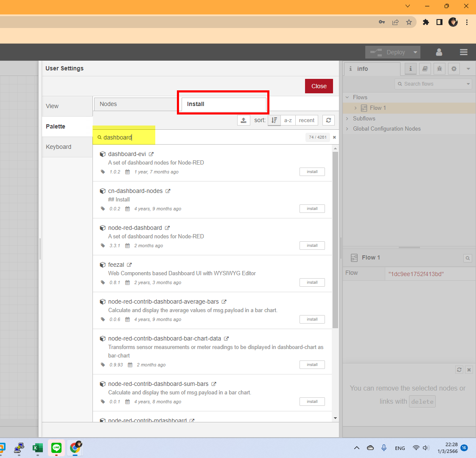Refresh the module list

coord(328,120)
